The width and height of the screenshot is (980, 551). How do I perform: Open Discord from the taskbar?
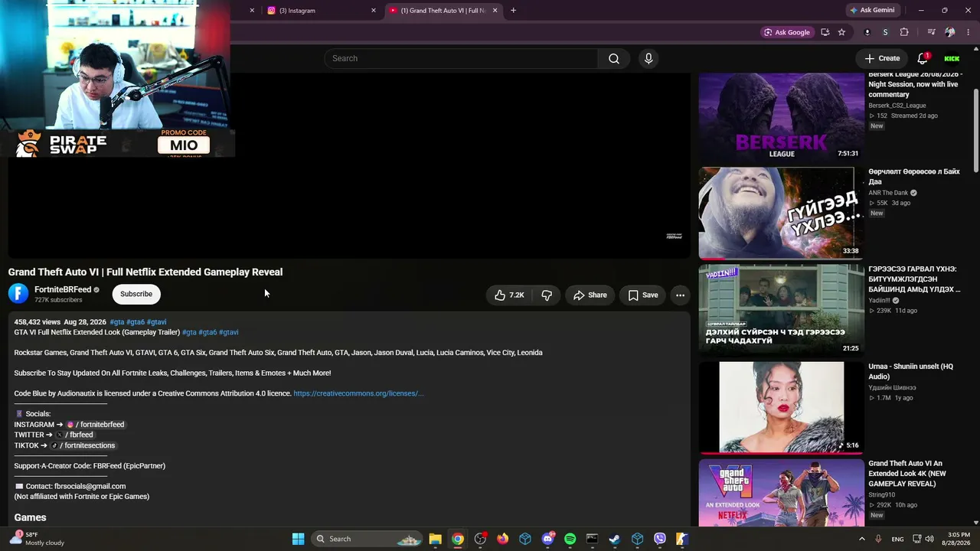coord(547,539)
